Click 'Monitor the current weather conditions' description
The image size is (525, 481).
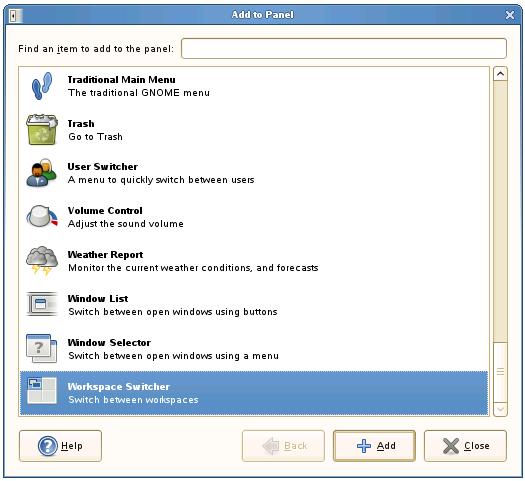click(193, 268)
